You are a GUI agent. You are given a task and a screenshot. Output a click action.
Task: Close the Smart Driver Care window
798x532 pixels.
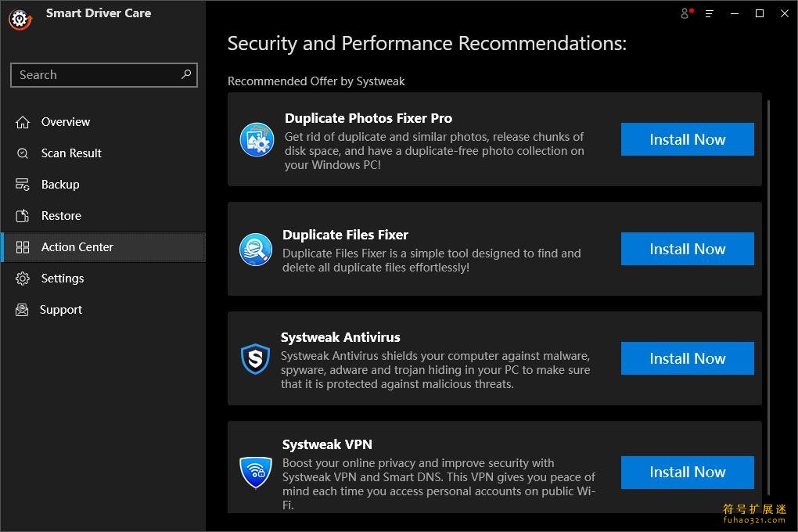(784, 14)
